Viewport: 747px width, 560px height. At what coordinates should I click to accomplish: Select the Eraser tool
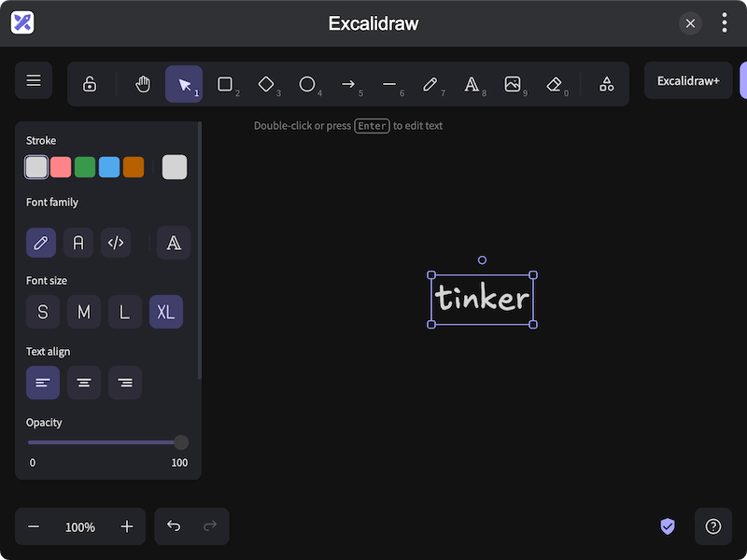(554, 84)
